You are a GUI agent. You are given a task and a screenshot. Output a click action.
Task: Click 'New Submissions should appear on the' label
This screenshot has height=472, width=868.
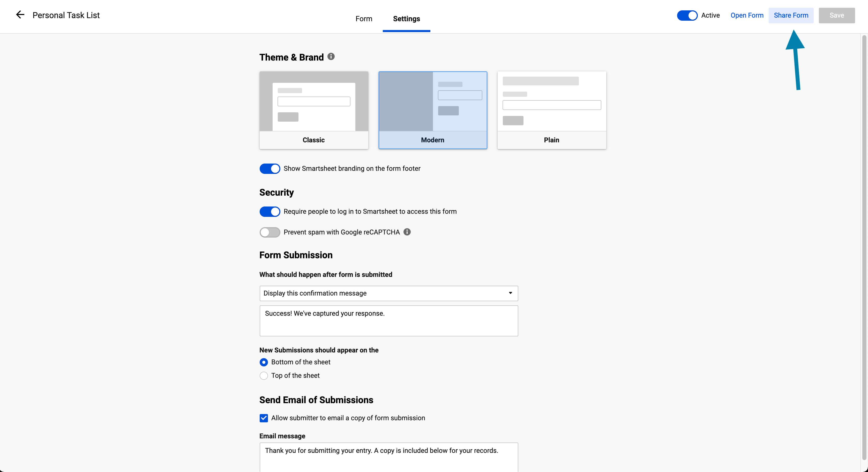tap(319, 350)
